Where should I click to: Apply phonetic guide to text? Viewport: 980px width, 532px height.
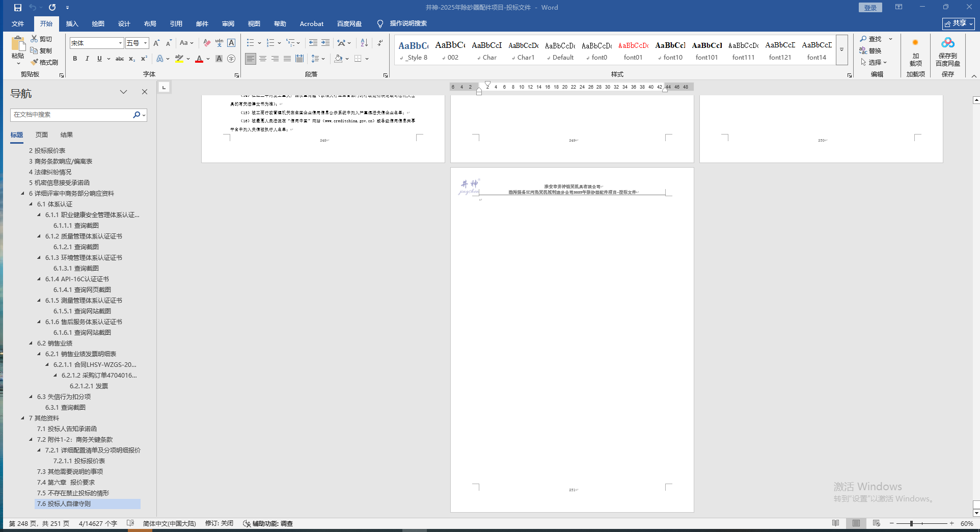tap(219, 43)
